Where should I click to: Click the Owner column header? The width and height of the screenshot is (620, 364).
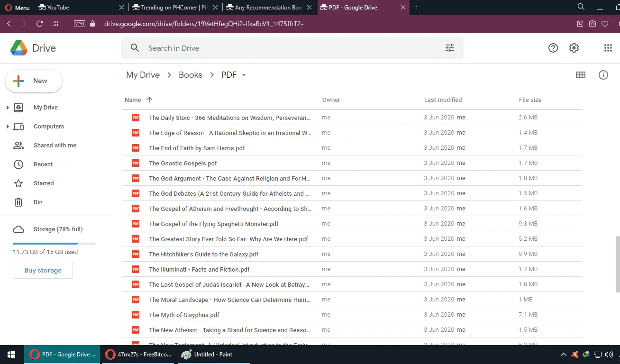point(331,100)
